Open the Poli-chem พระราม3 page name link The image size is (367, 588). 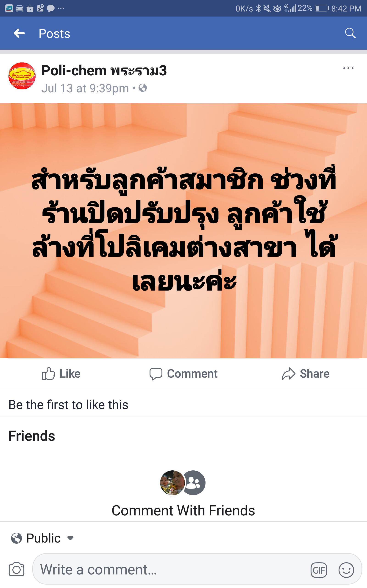[104, 71]
